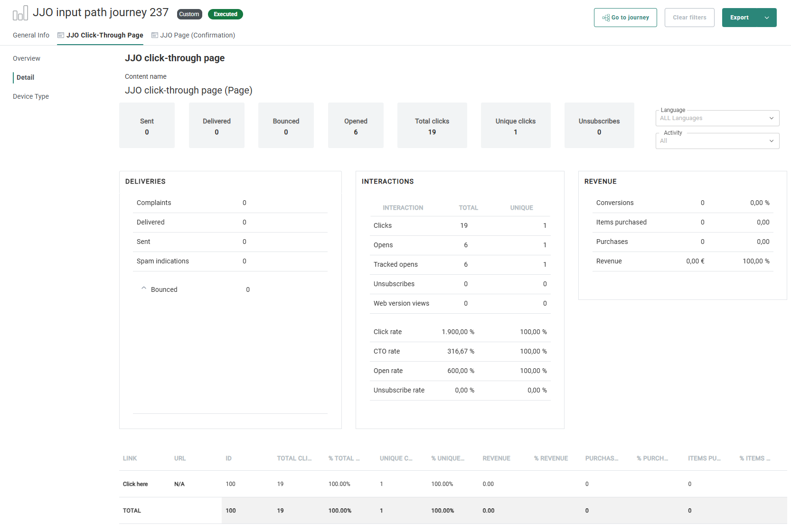Click the REVENUE column header
This screenshot has height=532, width=791.
pos(496,458)
